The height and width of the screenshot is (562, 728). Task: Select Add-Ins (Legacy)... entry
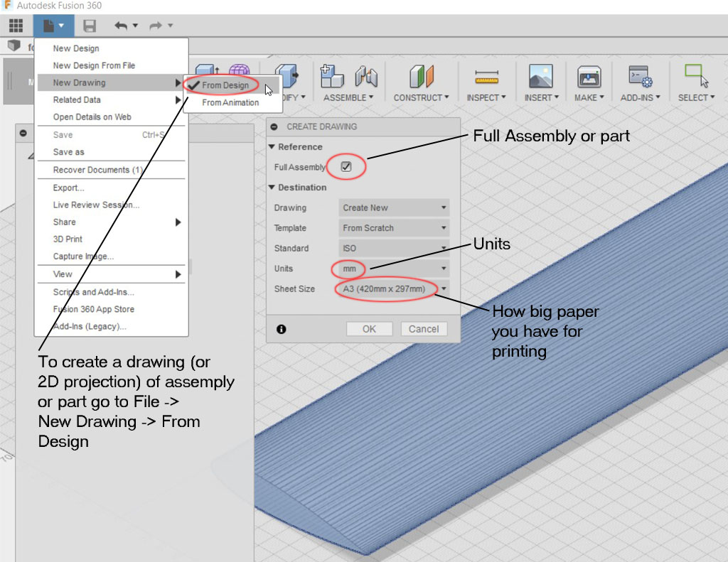pos(112,326)
